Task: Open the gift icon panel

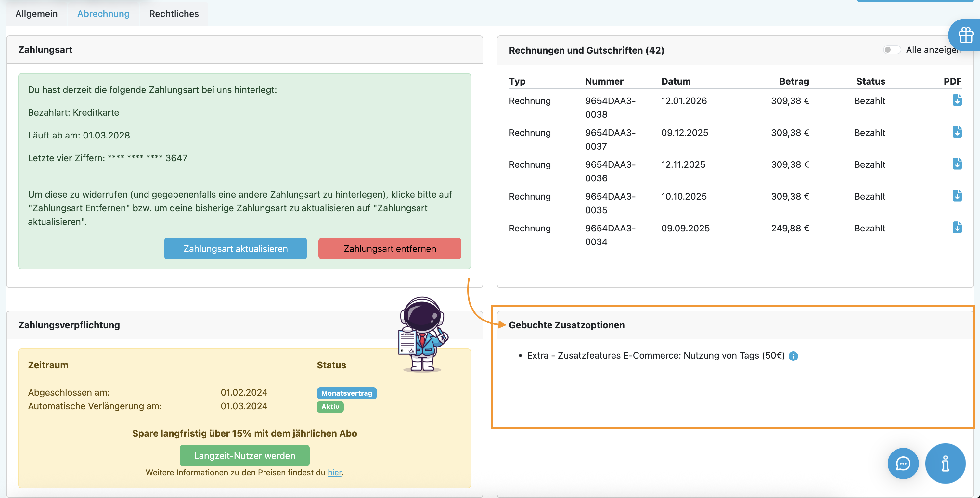Action: (x=965, y=35)
